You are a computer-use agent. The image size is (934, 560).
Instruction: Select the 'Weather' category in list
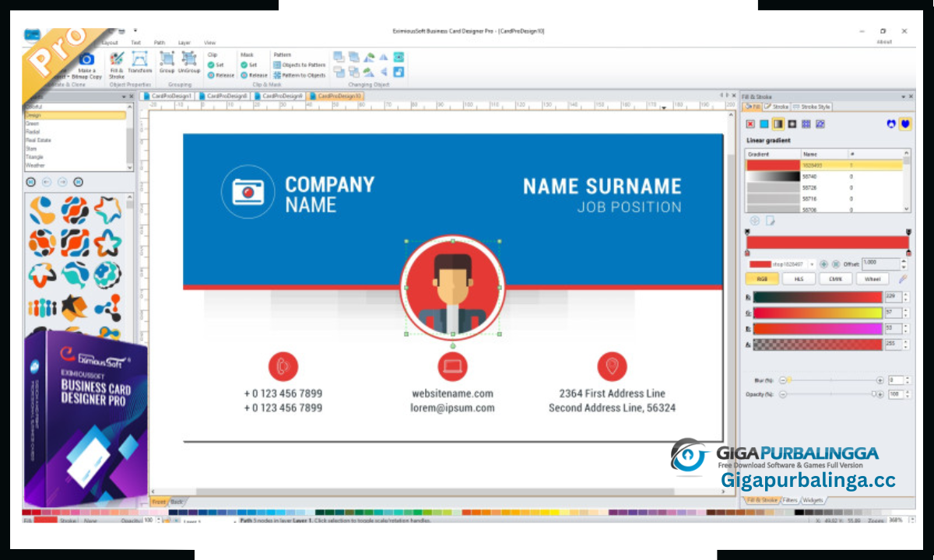pos(35,165)
